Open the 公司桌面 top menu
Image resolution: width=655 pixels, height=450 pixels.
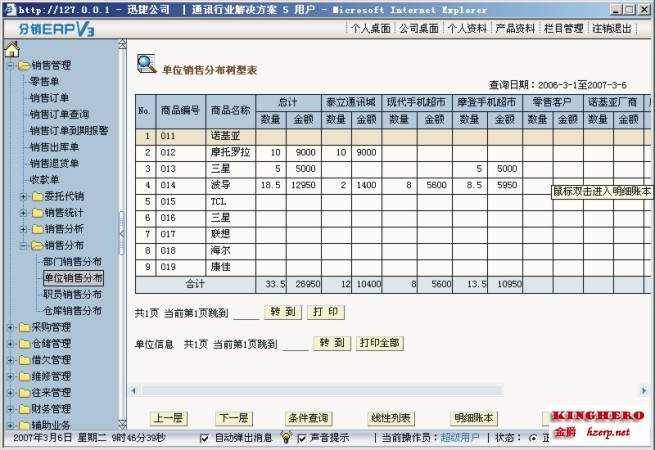[419, 28]
